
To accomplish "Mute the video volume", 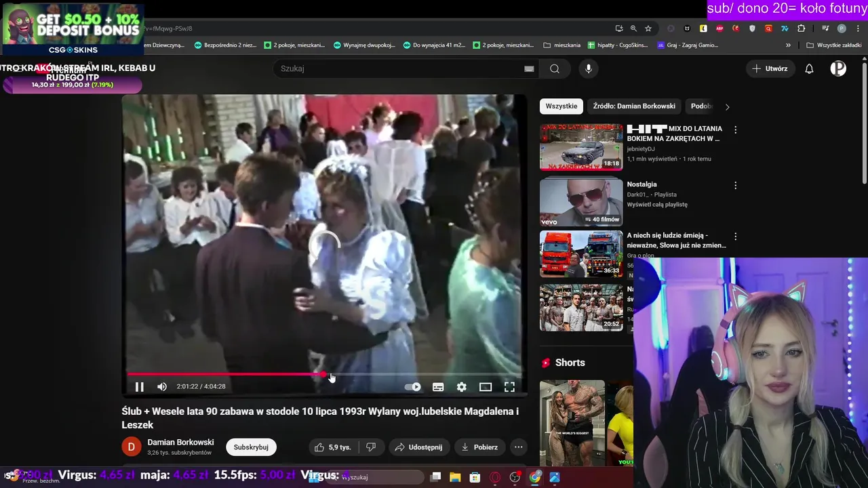I will 162,387.
